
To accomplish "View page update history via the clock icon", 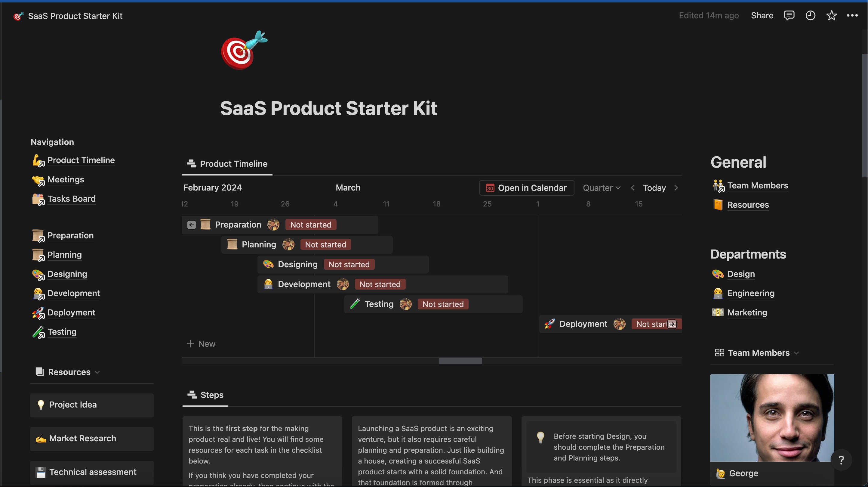I will pos(810,16).
